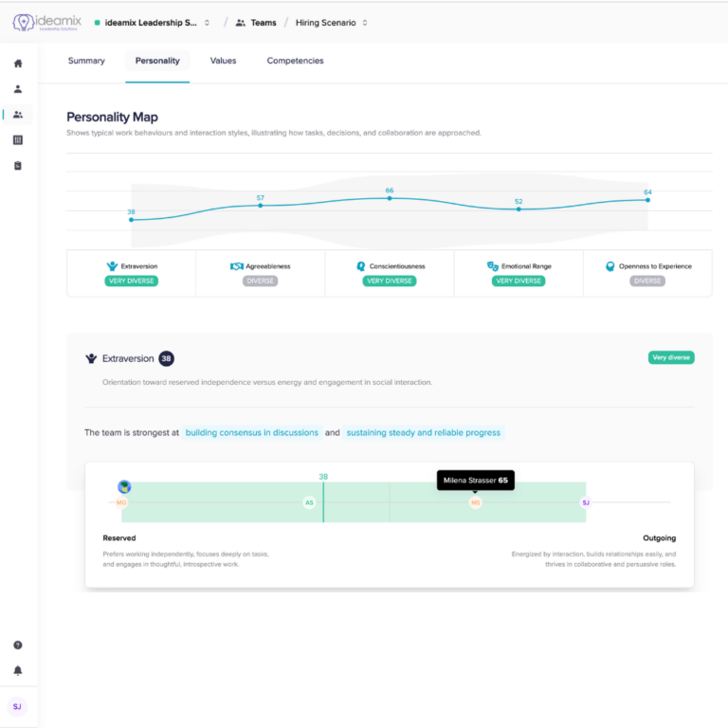
Task: Select the Emotional Range trait card
Action: [519, 273]
